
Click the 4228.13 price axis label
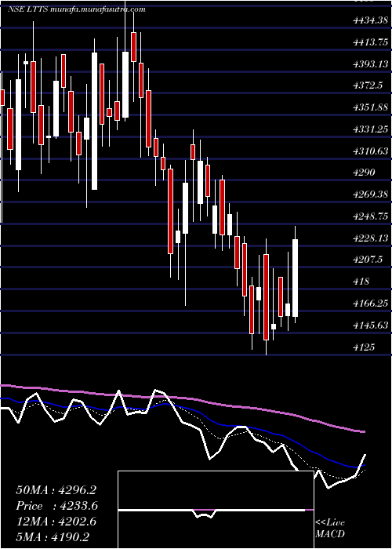(371, 238)
